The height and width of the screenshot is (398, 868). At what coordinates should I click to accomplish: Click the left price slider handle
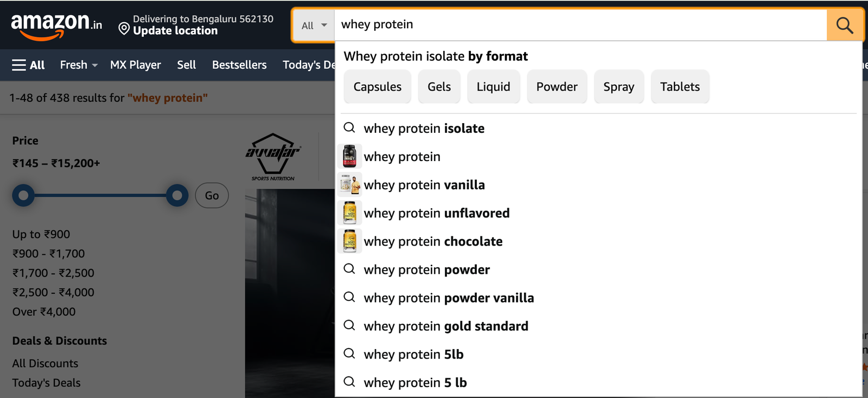(x=23, y=195)
